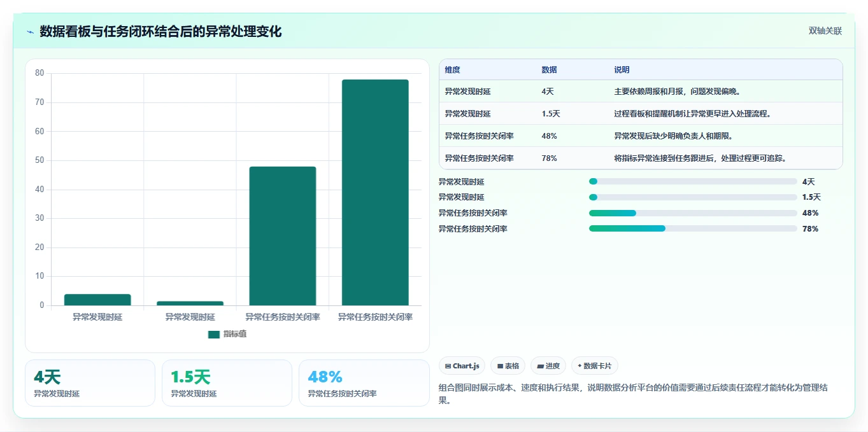Click the 进度 tag chip

548,366
